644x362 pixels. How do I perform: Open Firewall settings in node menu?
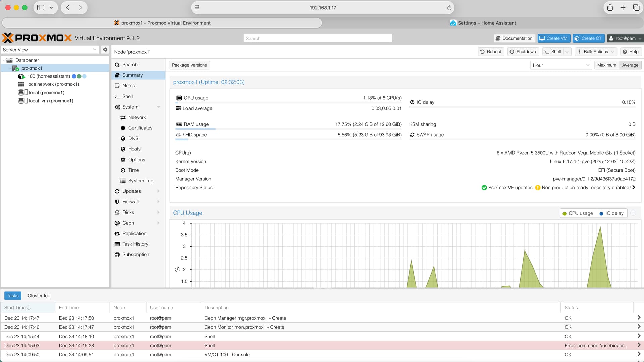tap(130, 202)
